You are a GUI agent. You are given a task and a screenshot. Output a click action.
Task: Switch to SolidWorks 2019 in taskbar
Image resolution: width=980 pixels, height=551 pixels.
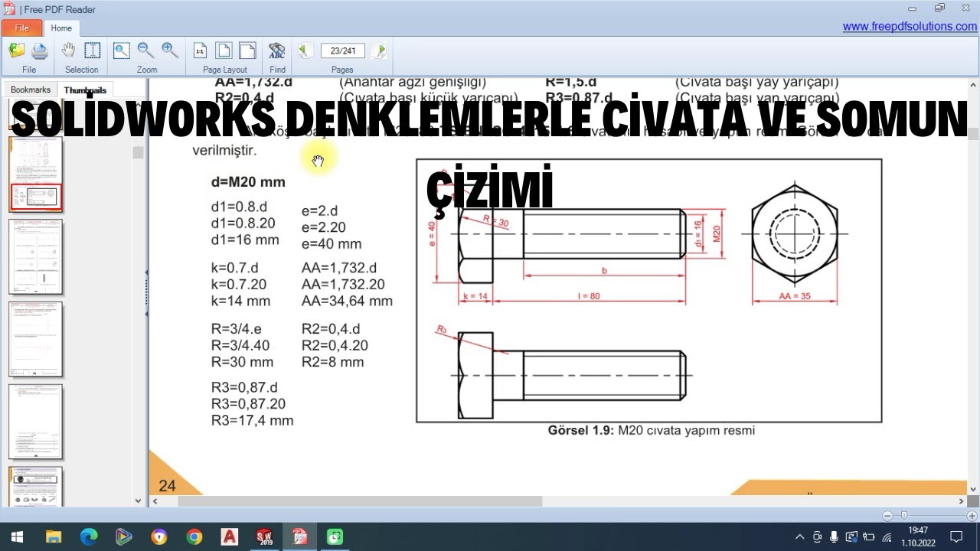pyautogui.click(x=264, y=536)
